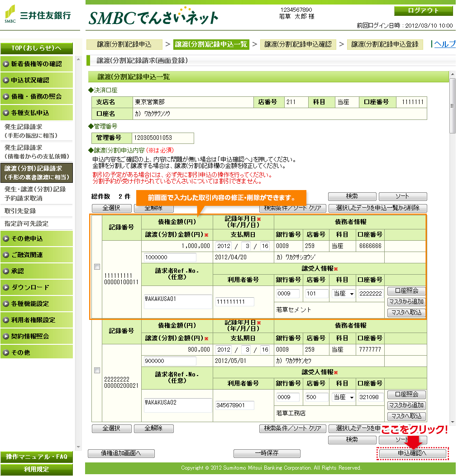Go to TOP(おしらせ)へ in sidebar
Image resolution: width=458 pixels, height=476 pixels.
(x=37, y=48)
